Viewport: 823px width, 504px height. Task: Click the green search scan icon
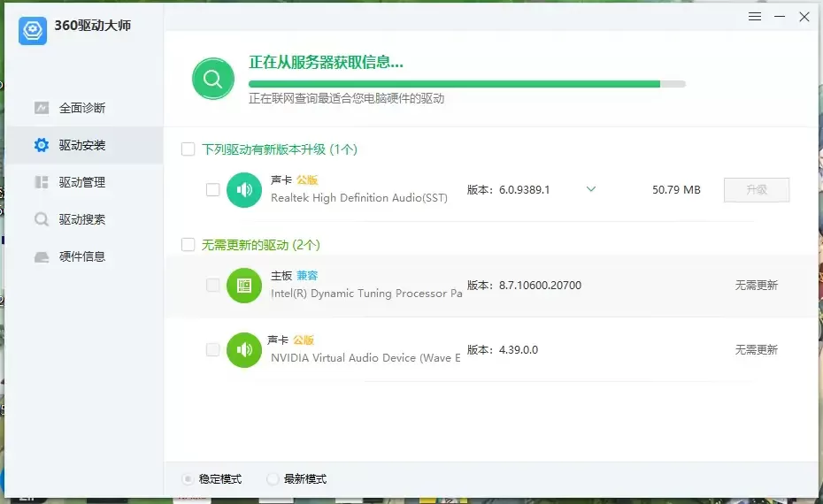click(x=213, y=79)
